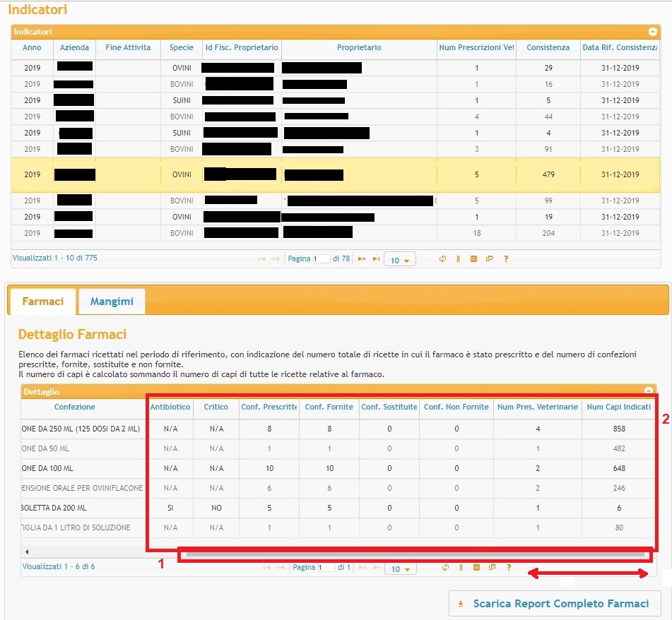Screen dimensions: 672x620
Task: Sort by Conf. Fornite column header
Action: point(329,407)
